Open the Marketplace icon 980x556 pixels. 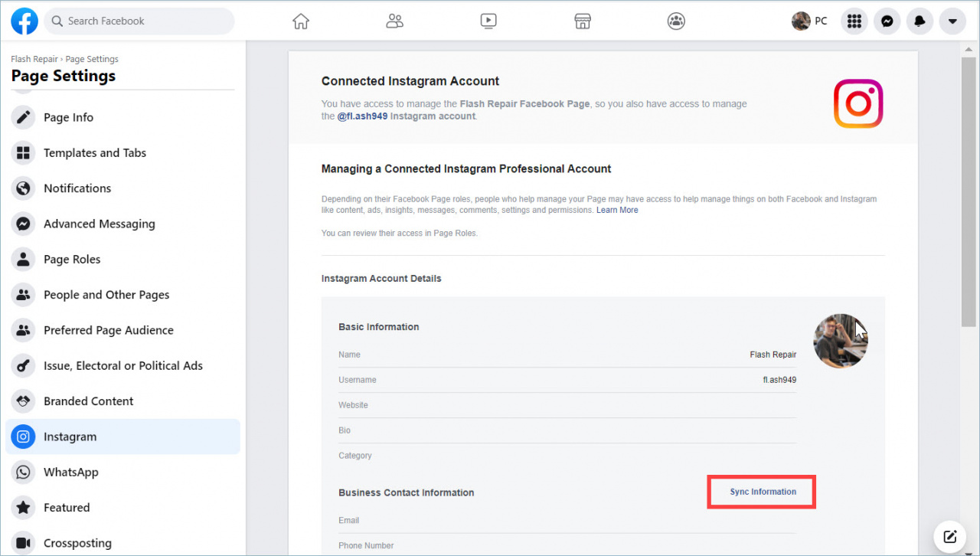(583, 21)
